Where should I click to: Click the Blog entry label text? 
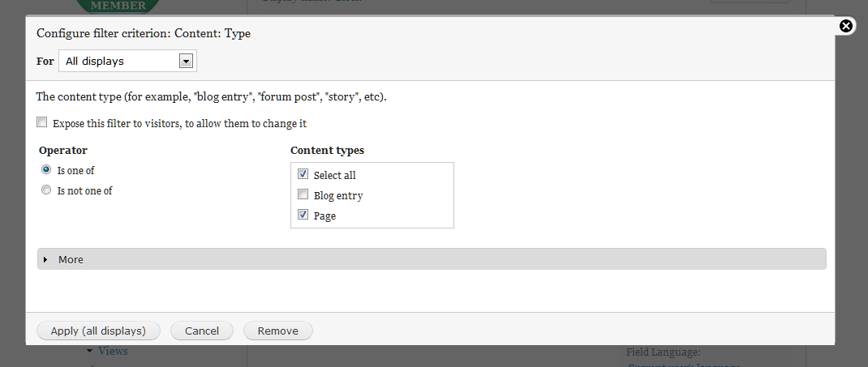338,196
